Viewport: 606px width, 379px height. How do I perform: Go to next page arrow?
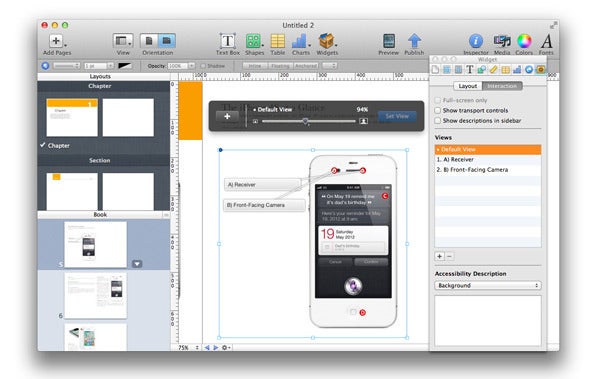[x=216, y=348]
